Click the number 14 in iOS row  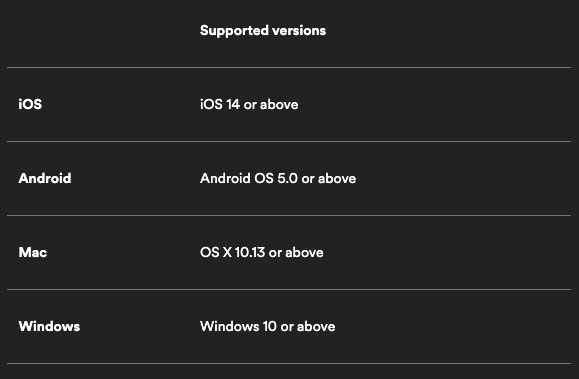coord(233,105)
